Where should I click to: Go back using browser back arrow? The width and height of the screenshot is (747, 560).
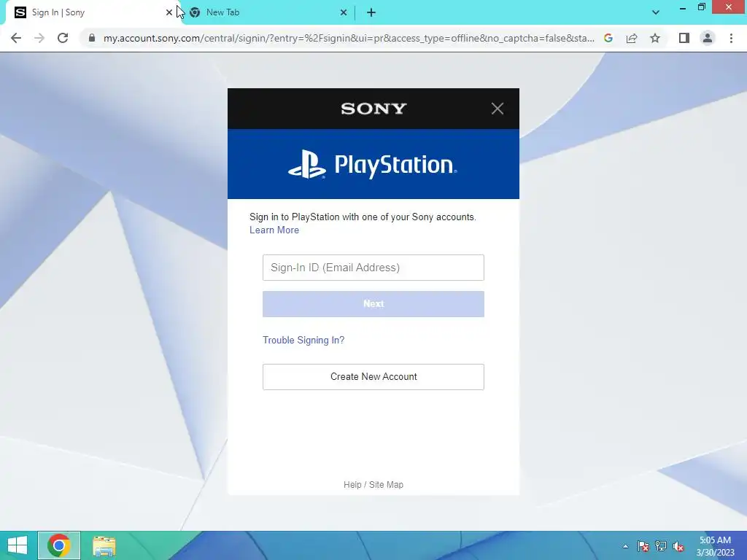pos(16,38)
